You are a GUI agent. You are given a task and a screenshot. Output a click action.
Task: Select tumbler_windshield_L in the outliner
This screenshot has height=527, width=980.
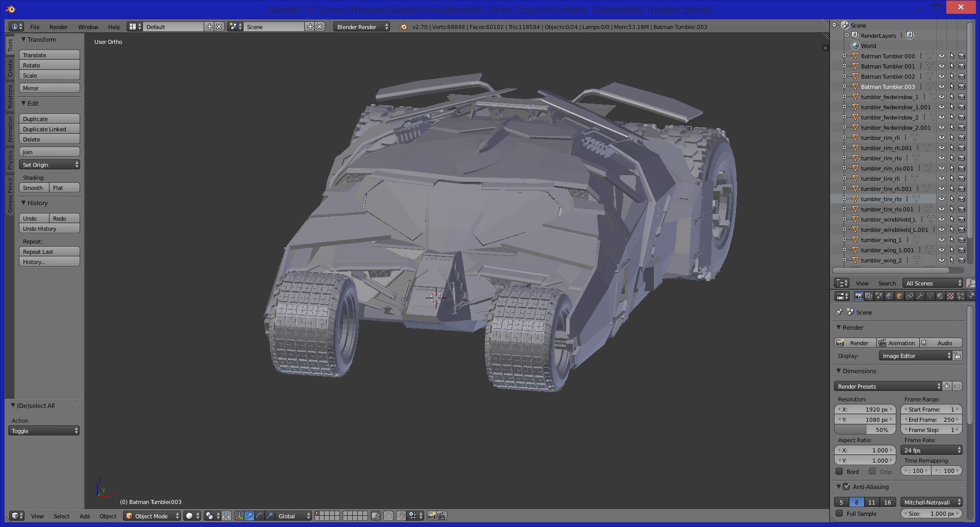pyautogui.click(x=888, y=219)
